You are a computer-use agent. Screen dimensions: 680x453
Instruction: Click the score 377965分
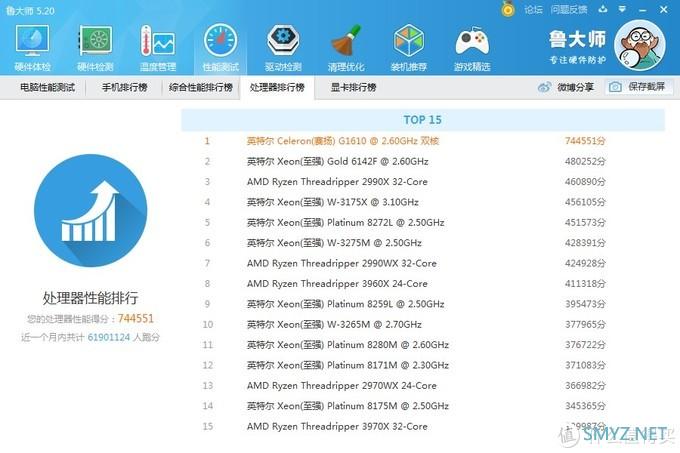click(585, 324)
